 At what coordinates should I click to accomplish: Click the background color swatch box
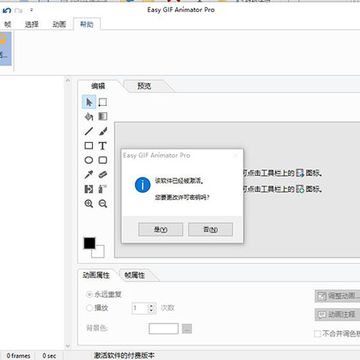(164, 328)
